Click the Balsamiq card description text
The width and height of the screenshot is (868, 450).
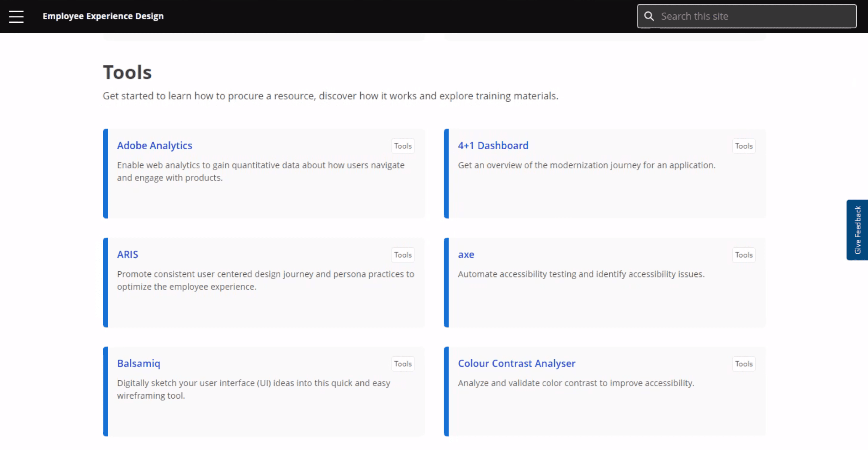253,389
